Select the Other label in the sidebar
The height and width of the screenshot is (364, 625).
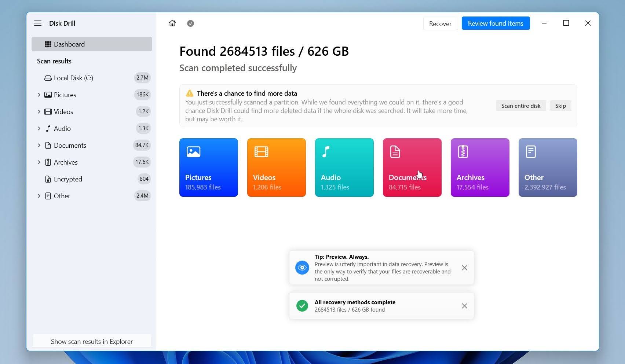tap(62, 196)
